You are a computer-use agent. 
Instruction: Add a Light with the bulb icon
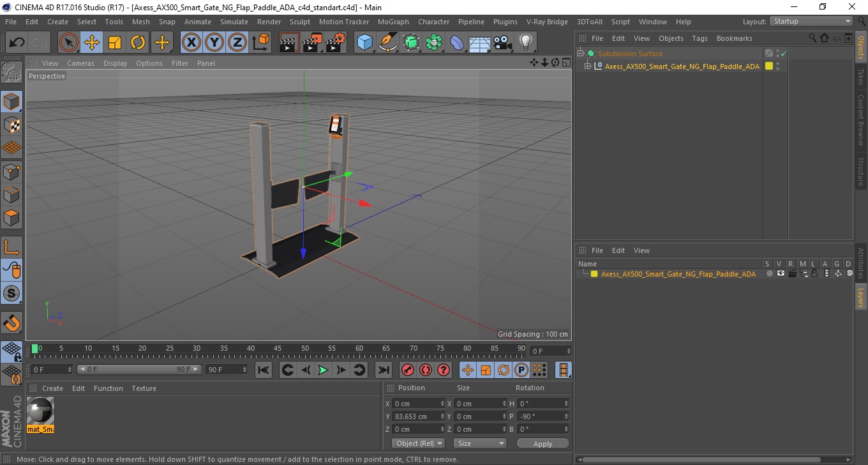pyautogui.click(x=526, y=43)
